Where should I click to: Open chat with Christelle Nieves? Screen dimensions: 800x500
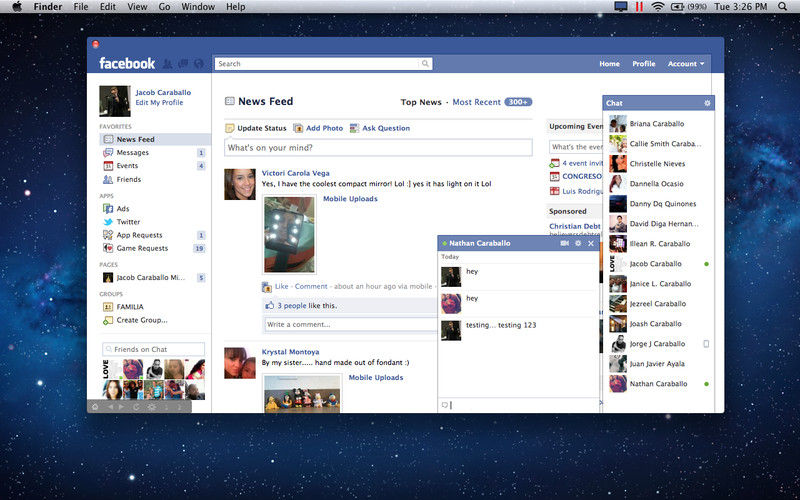tap(658, 164)
